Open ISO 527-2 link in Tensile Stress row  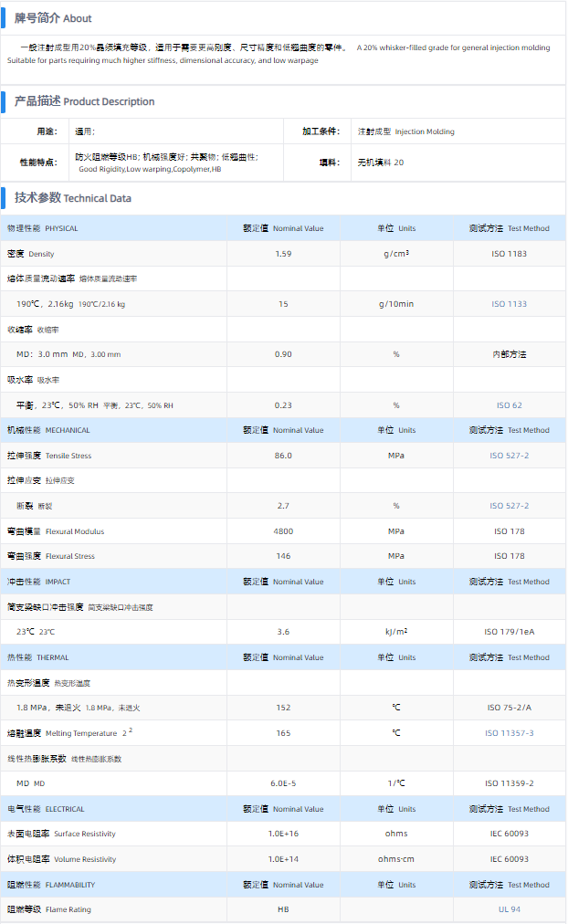(509, 456)
